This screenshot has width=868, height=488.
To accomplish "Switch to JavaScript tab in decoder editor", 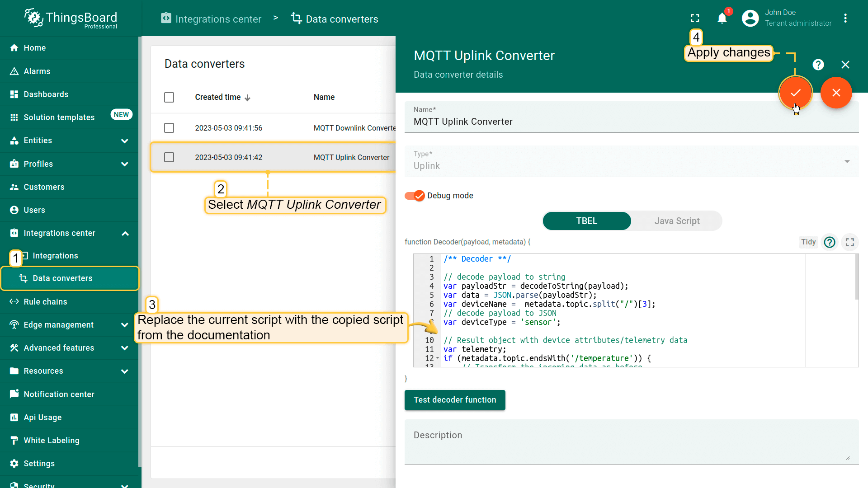I will coord(677,221).
